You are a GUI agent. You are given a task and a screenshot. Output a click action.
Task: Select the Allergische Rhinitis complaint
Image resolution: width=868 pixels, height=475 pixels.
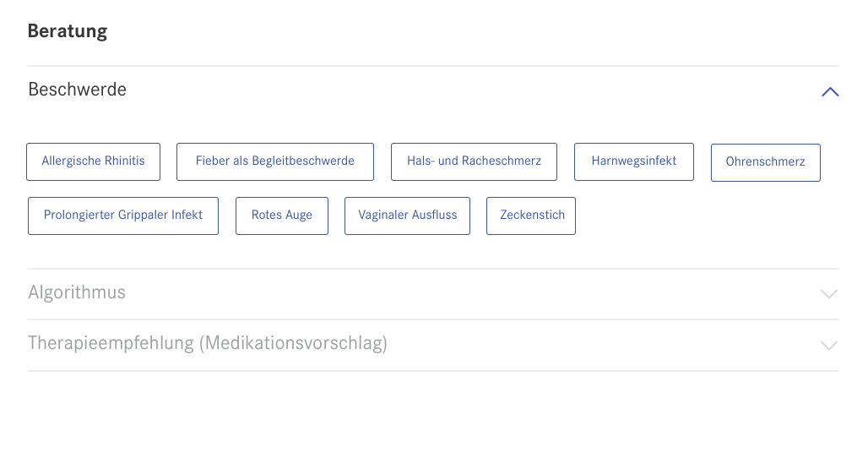[x=94, y=161]
